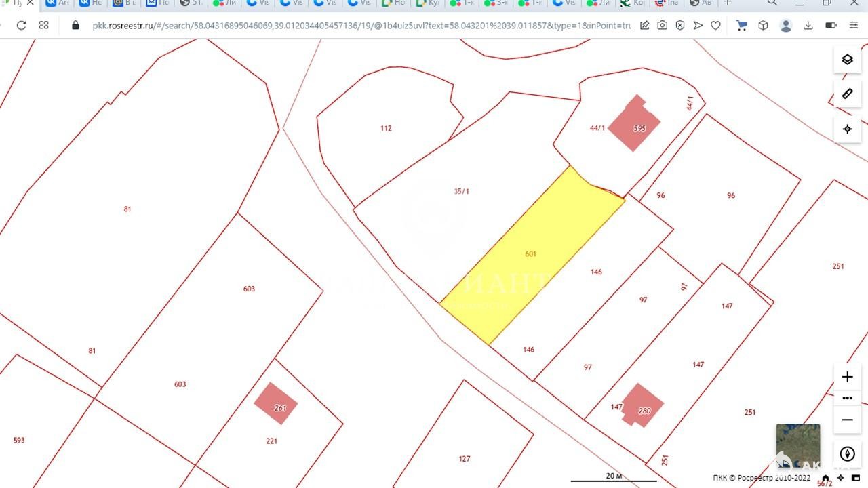Open a new browser tab
Image resolution: width=868 pixels, height=488 pixels.
[728, 3]
